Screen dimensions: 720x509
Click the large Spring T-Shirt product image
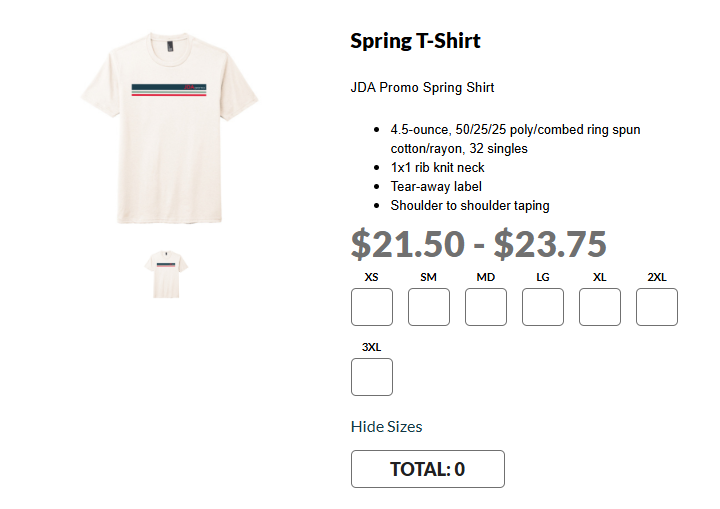170,125
